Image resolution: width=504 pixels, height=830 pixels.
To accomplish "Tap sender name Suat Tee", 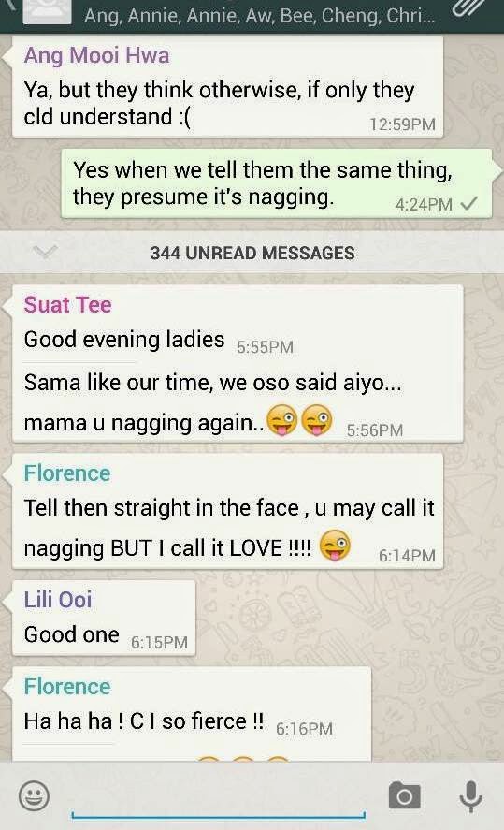I will click(67, 304).
